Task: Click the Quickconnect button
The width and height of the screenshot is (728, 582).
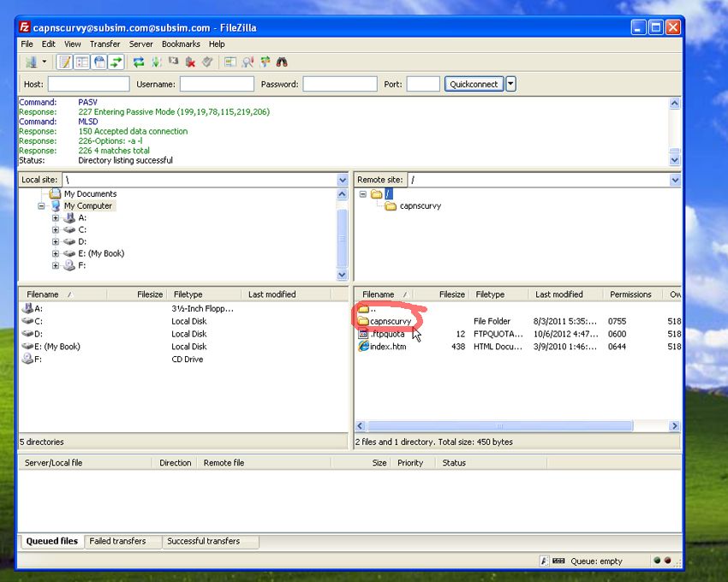Action: click(474, 84)
